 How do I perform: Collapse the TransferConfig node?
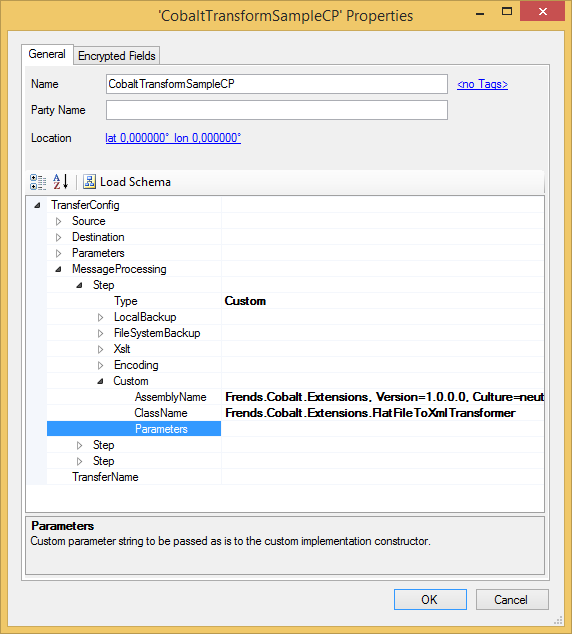38,205
